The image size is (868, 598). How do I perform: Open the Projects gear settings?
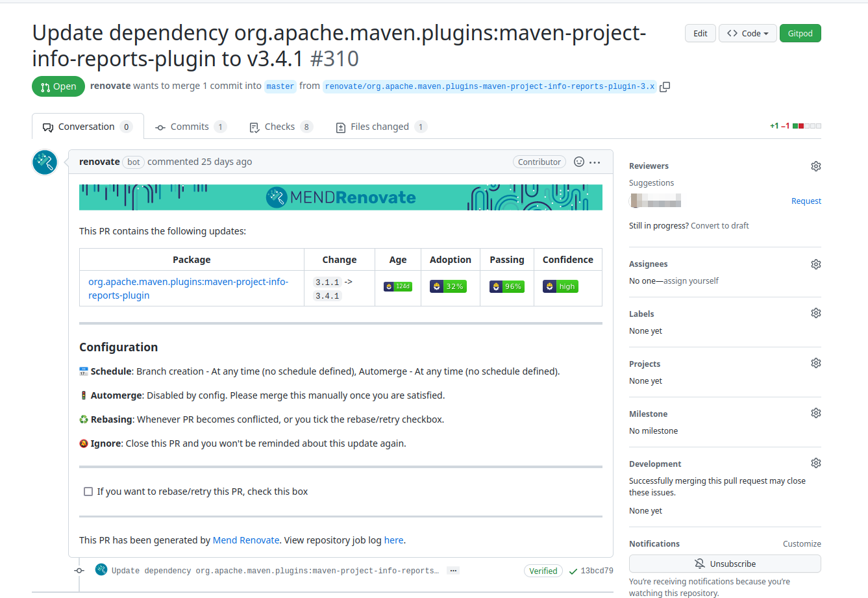click(816, 364)
